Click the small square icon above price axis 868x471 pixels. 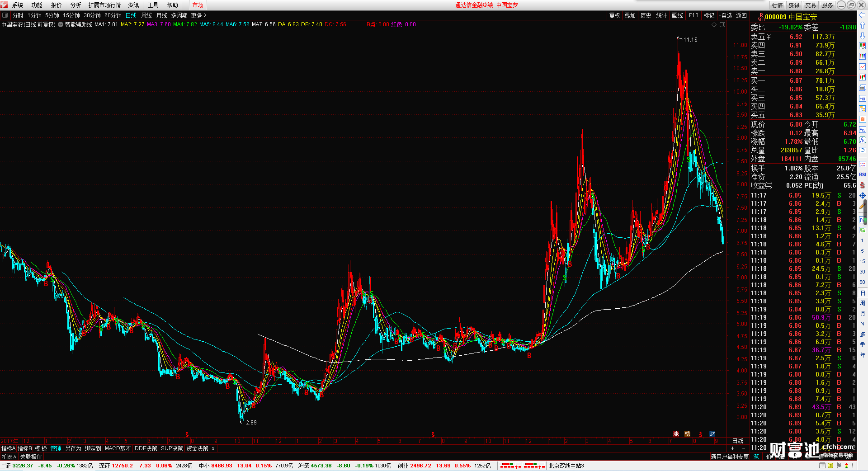(x=722, y=24)
